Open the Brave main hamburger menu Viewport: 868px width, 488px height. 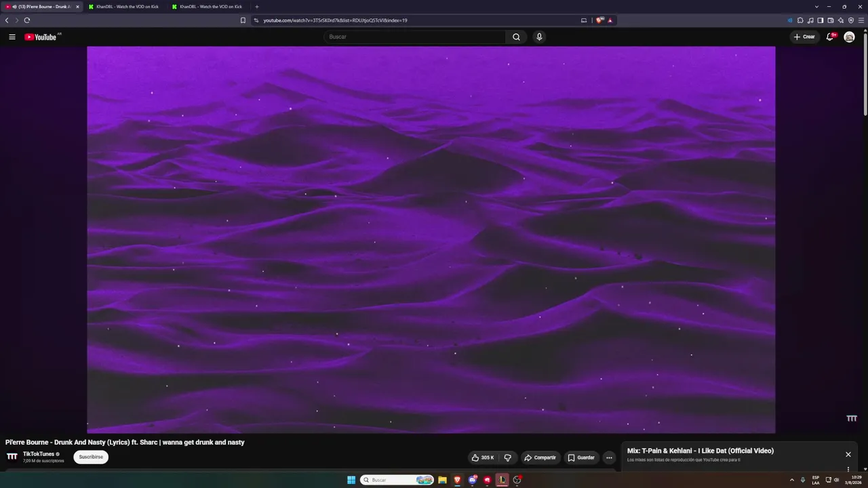[861, 20]
